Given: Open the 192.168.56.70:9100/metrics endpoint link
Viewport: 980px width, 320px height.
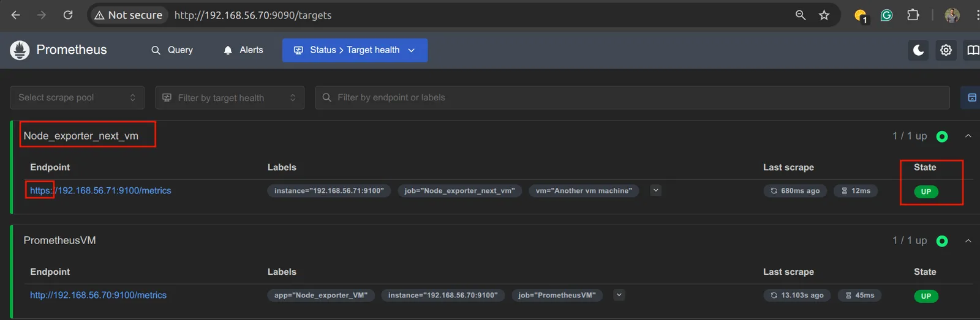Looking at the screenshot, I should point(98,296).
